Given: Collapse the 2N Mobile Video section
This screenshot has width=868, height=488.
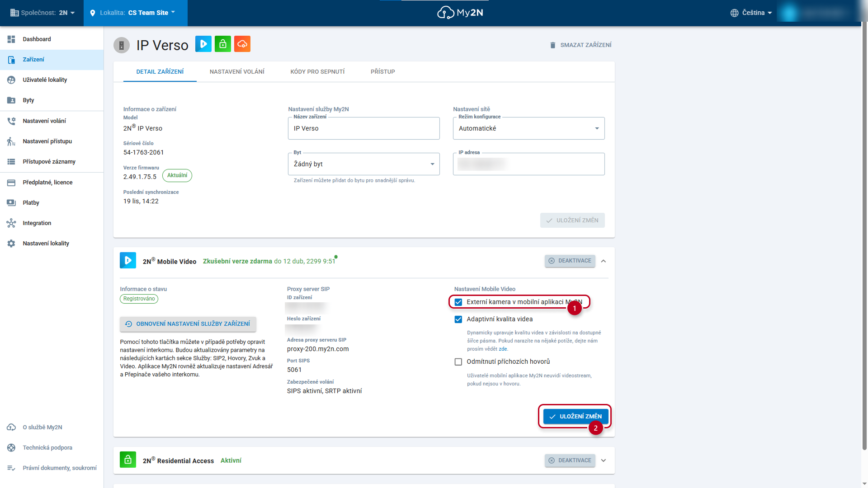Looking at the screenshot, I should pos(604,261).
